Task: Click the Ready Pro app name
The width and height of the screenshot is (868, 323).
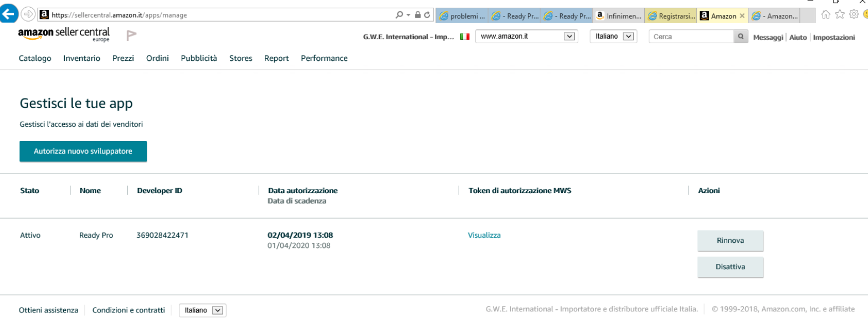Action: point(96,235)
